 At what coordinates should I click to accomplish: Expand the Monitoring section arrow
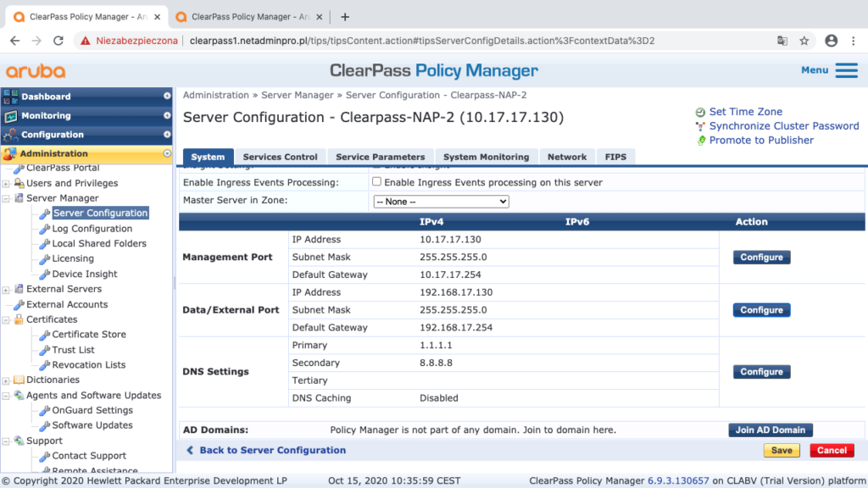[x=167, y=115]
